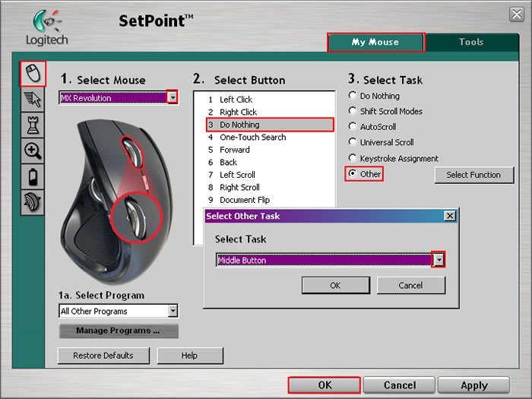Click the Select Function button
The width and height of the screenshot is (532, 399).
pyautogui.click(x=474, y=175)
